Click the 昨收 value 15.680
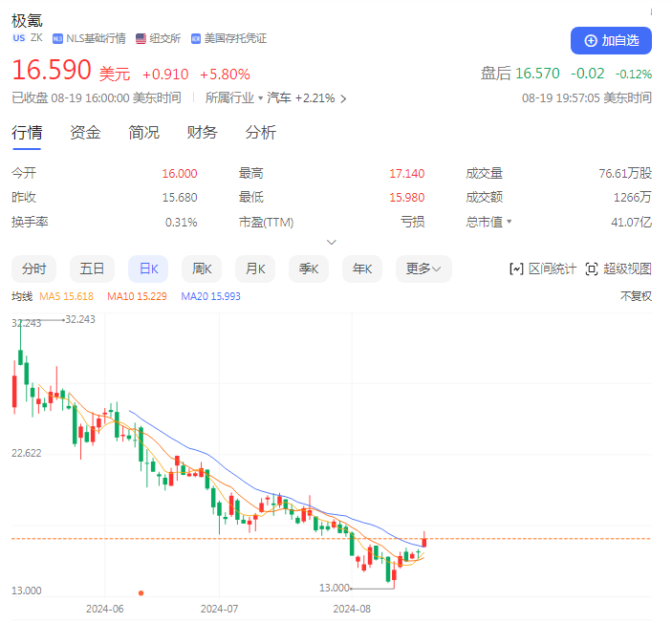The image size is (672, 623). tap(180, 198)
